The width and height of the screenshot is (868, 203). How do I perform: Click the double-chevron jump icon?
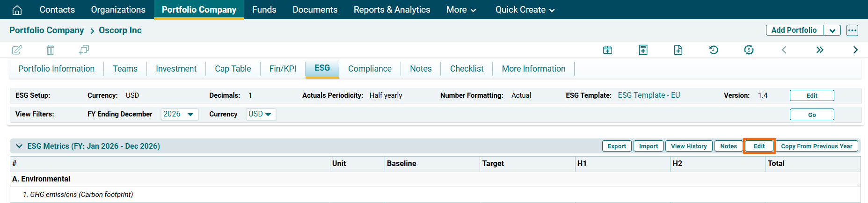[x=820, y=50]
